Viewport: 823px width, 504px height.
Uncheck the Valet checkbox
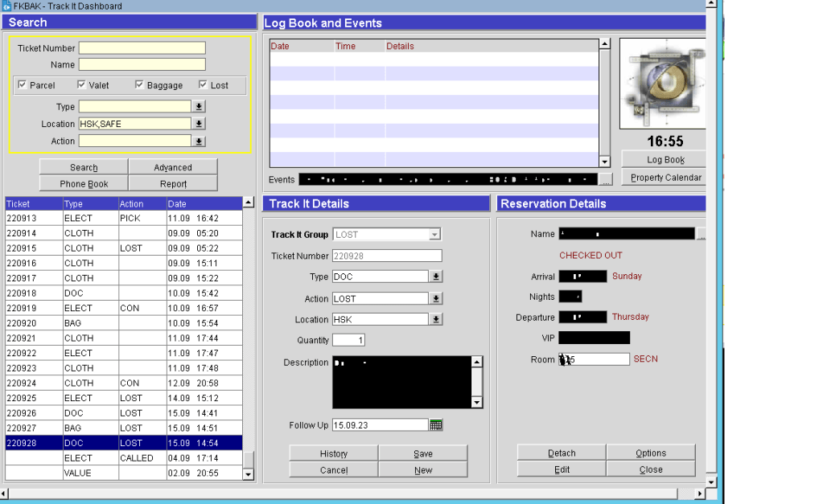81,85
